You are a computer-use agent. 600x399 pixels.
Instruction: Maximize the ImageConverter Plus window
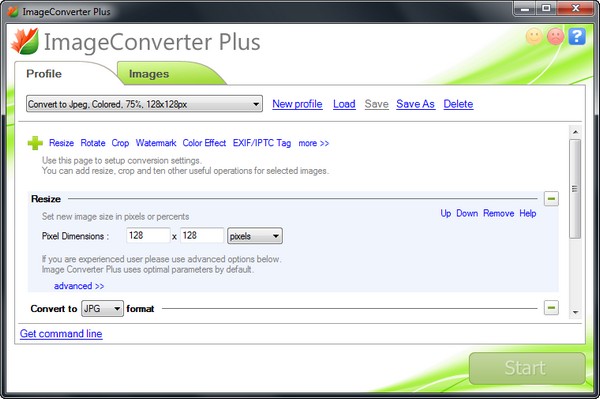(546, 8)
